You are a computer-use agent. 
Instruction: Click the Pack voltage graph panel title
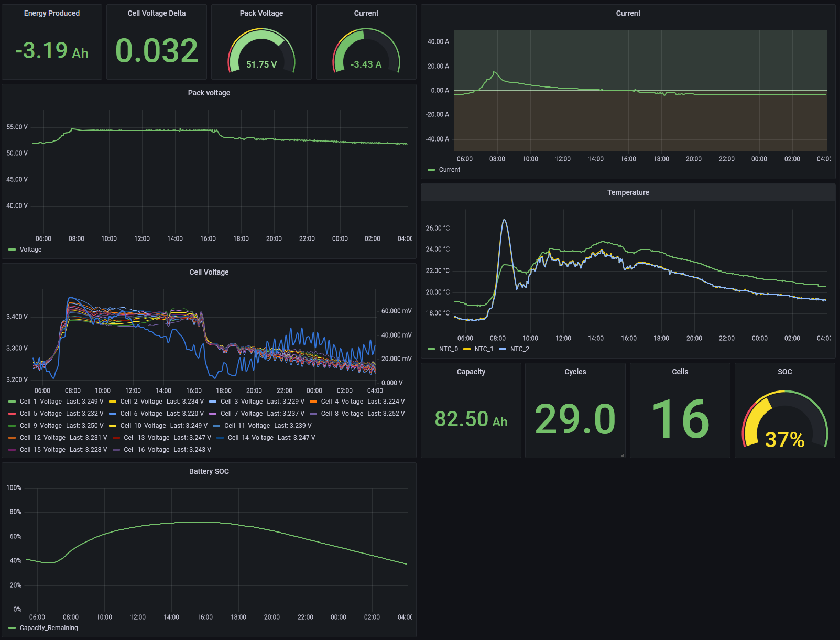tap(209, 93)
